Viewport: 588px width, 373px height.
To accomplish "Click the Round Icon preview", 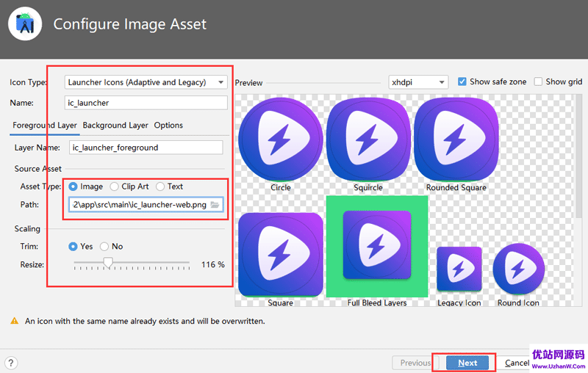I will [518, 269].
